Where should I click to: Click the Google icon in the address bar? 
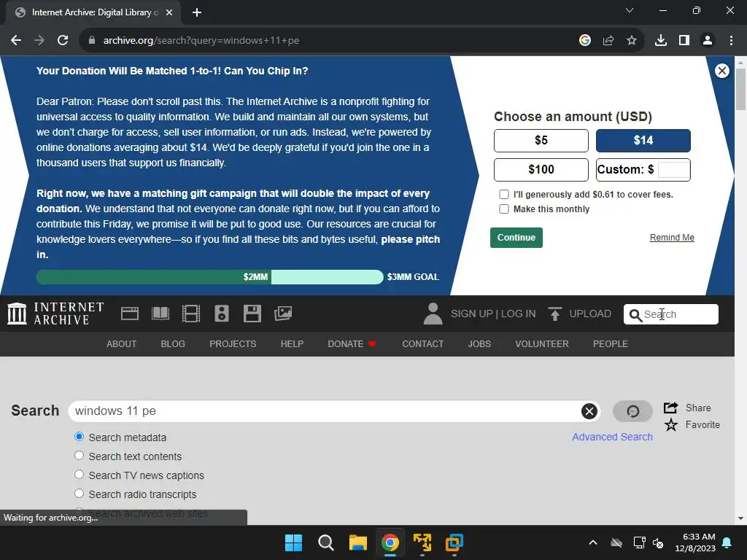click(x=585, y=41)
